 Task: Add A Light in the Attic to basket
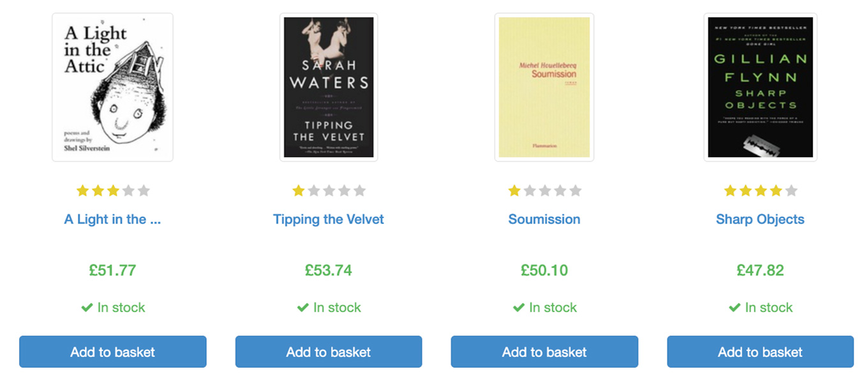[113, 352]
